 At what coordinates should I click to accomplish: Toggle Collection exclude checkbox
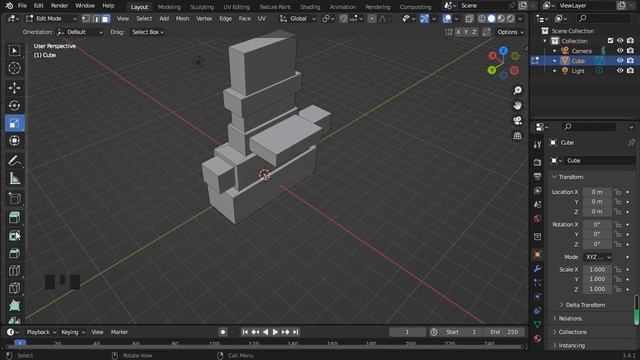[x=610, y=41]
